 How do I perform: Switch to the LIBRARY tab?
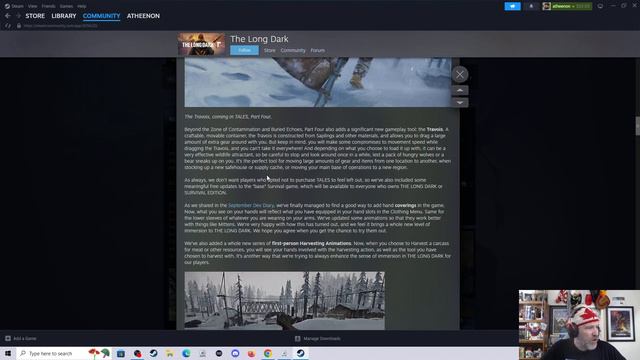click(64, 16)
